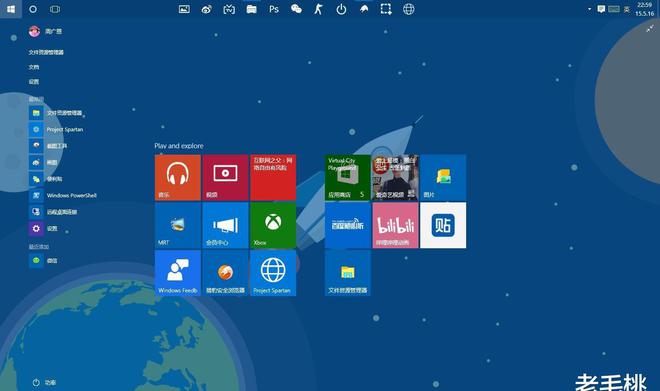Click the touch keyboard tray icon
Viewport: 660px width, 391px height.
614,9
